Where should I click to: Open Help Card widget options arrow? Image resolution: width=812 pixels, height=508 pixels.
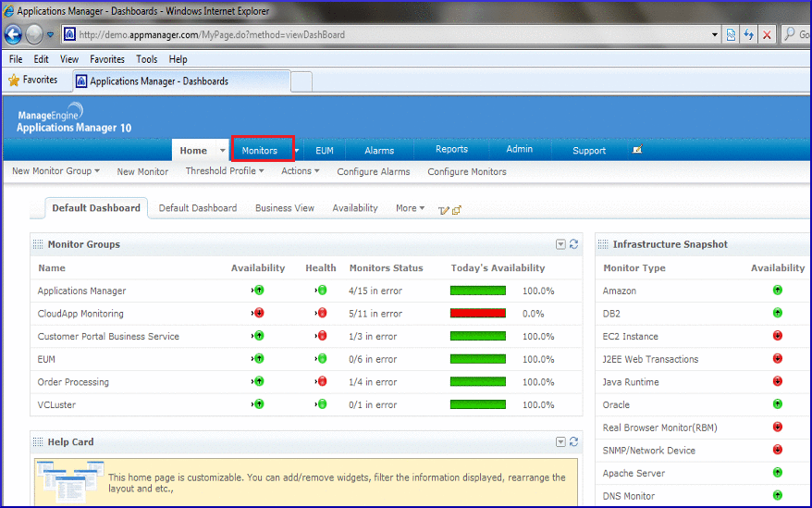(560, 441)
